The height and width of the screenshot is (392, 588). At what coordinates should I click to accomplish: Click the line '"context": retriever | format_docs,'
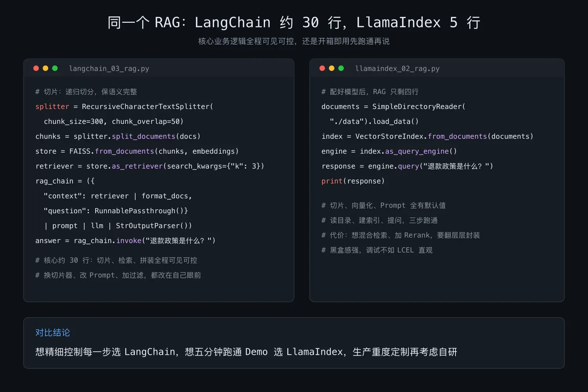click(118, 196)
